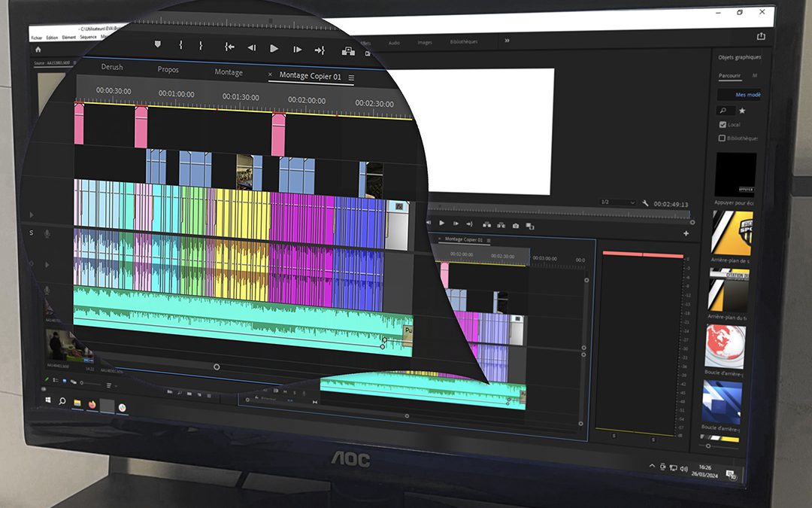812x508 pixels.
Task: Activate the voice-over record microphone icon
Action: [x=47, y=233]
